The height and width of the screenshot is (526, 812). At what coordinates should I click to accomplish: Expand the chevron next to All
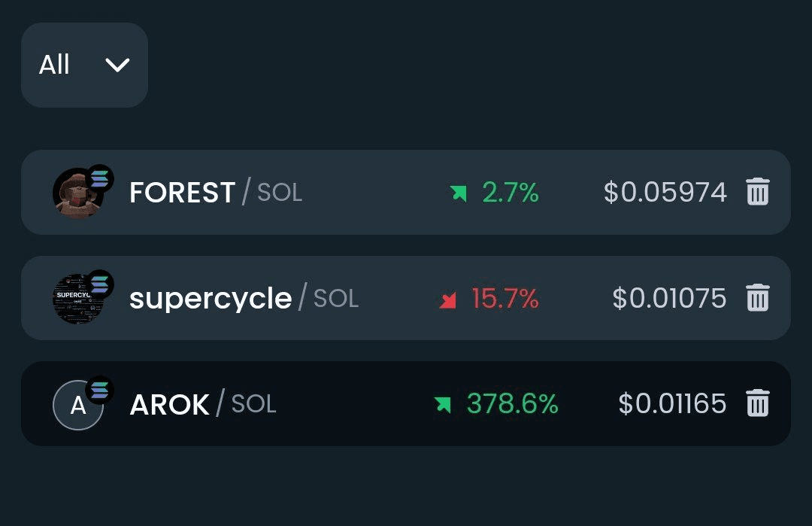(117, 65)
